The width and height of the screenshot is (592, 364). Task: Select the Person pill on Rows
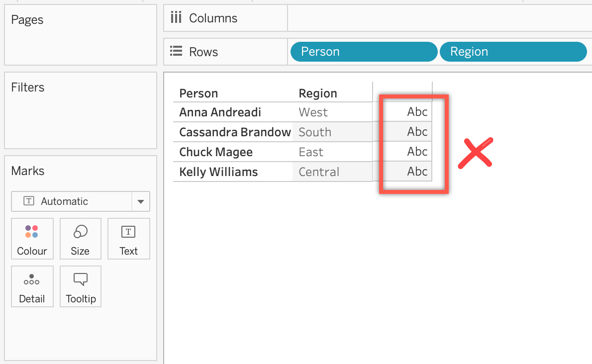pyautogui.click(x=364, y=52)
